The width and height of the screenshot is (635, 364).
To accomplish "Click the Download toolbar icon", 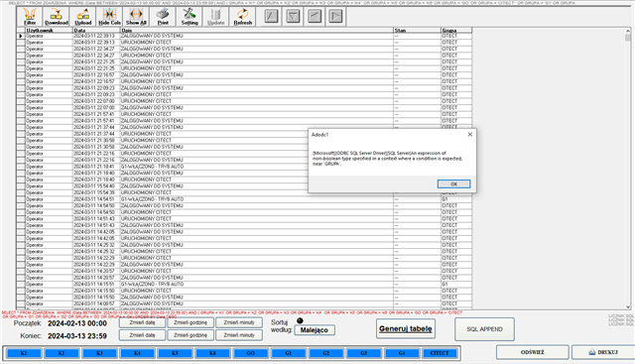I will [x=57, y=17].
